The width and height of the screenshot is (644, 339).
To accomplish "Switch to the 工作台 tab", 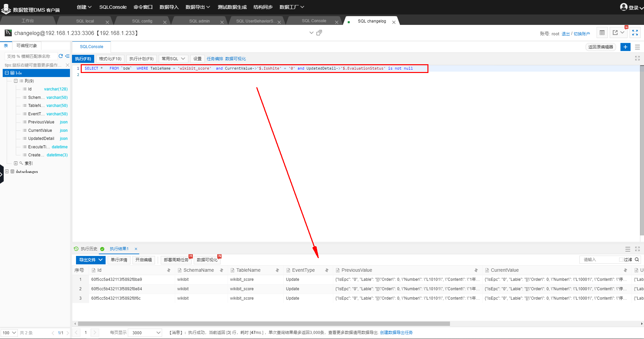I will [x=28, y=21].
